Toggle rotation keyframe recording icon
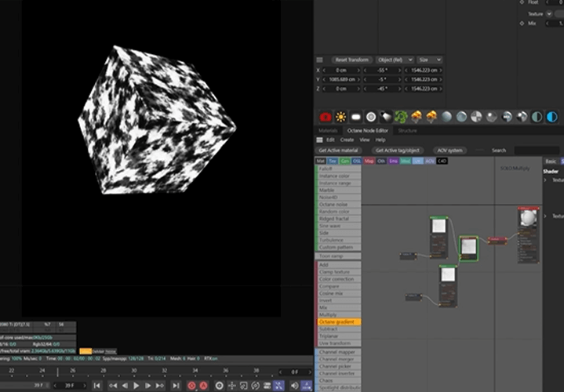 click(x=256, y=386)
